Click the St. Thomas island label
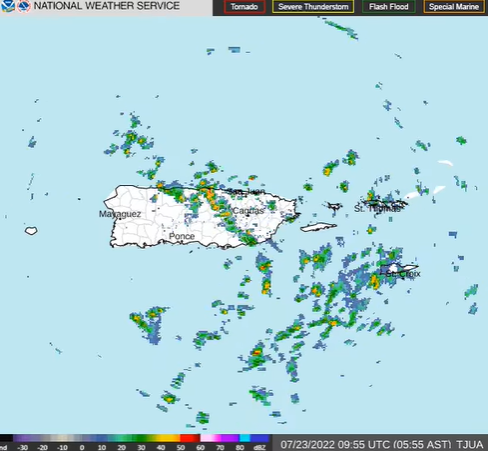 click(x=377, y=209)
